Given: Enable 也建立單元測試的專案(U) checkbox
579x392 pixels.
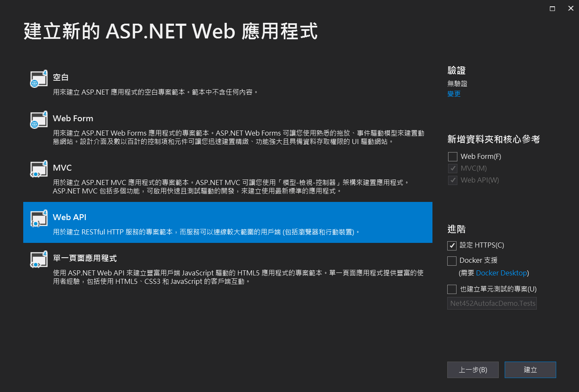Looking at the screenshot, I should pos(452,289).
